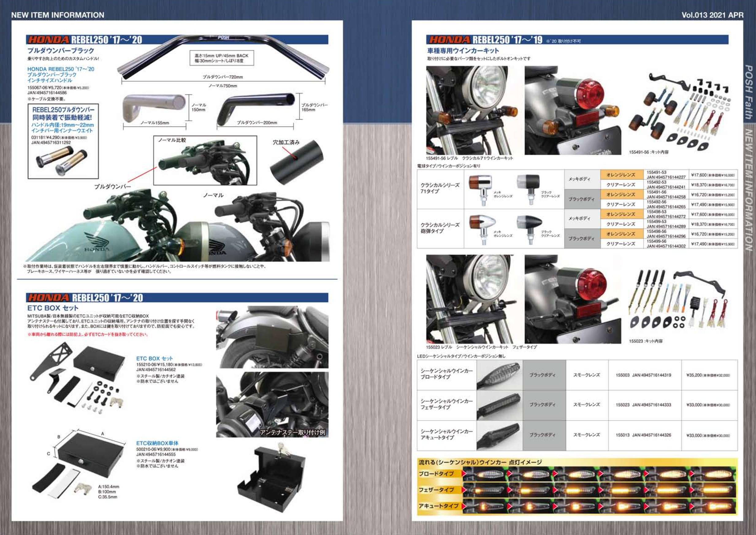Click the "¥16,720" price for 155491-56
Image resolution: width=756 pixels, height=535 pixels.
712,195
